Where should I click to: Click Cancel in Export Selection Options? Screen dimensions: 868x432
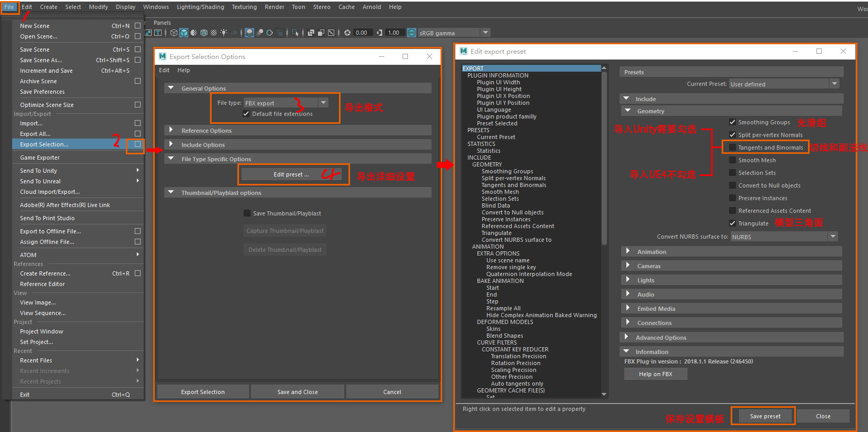392,392
